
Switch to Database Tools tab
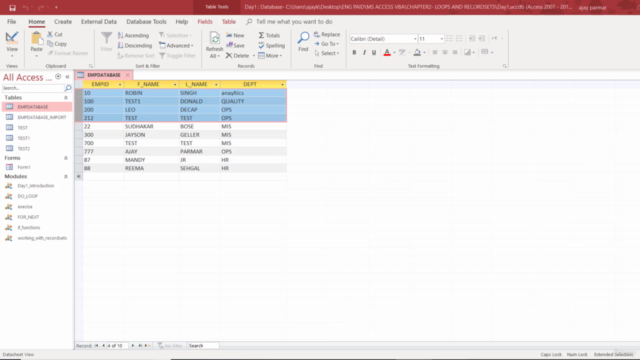pos(146,22)
